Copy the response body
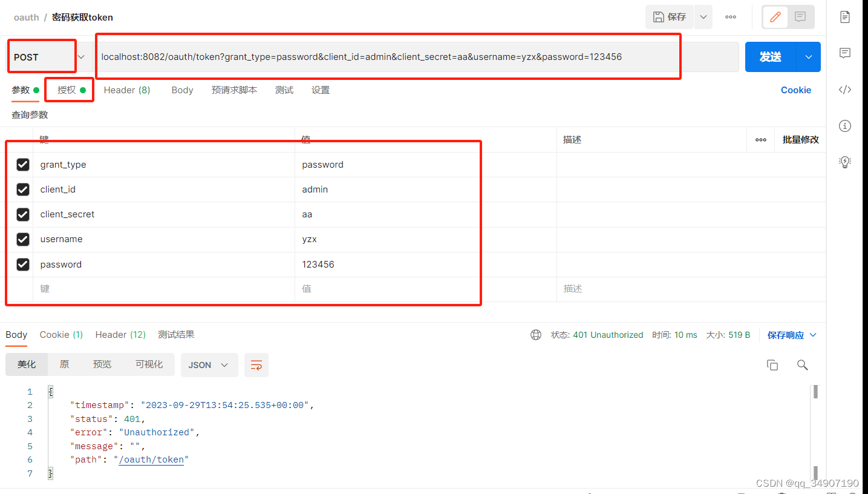The height and width of the screenshot is (494, 868). tap(772, 365)
